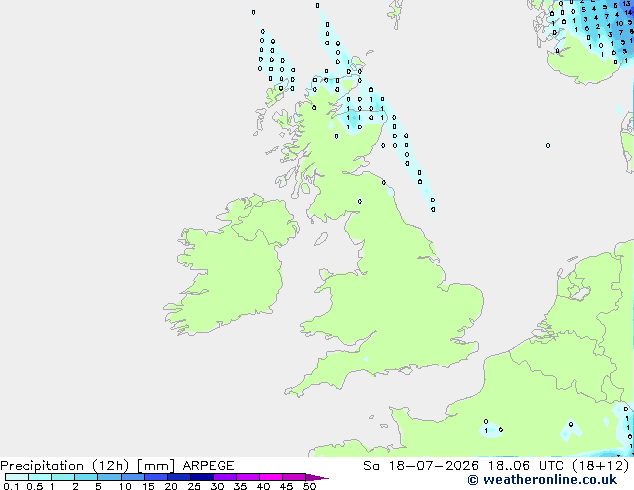Viewport: 634px width, 490px height.
Task: Click the magenta arrow tip after legend value 50
Action: pos(317,477)
